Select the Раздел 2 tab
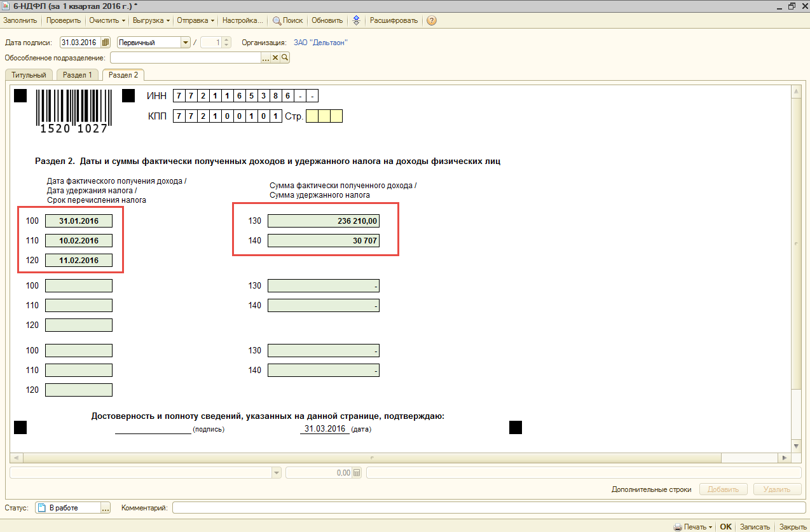 pos(123,75)
